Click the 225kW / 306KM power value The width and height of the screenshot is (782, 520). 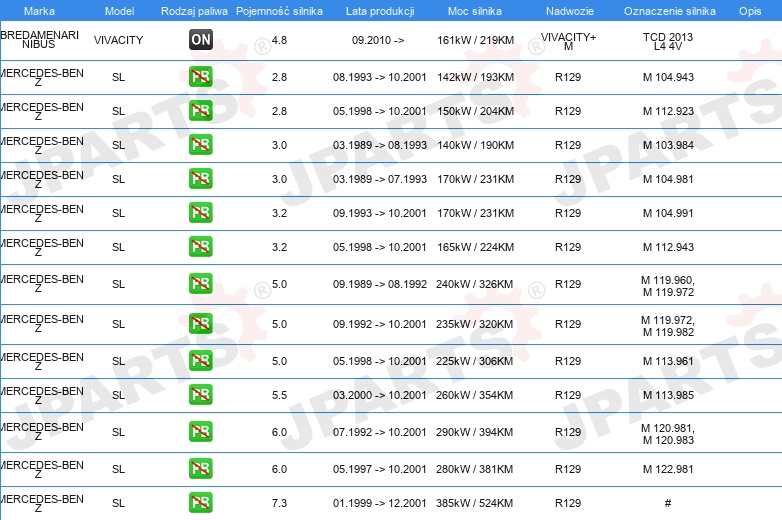click(474, 360)
